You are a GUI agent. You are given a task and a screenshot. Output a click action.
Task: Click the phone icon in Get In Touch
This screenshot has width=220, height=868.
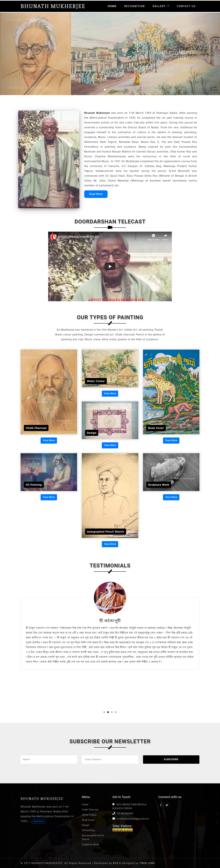coord(114,813)
